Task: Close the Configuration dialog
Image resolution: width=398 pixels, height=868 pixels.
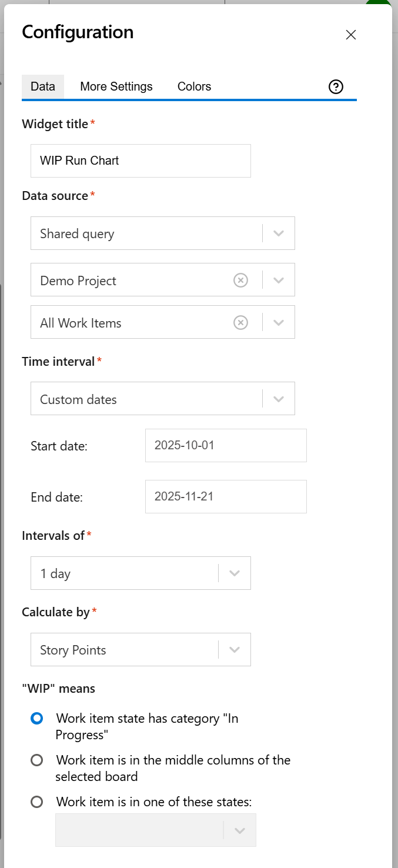Action: coord(350,35)
